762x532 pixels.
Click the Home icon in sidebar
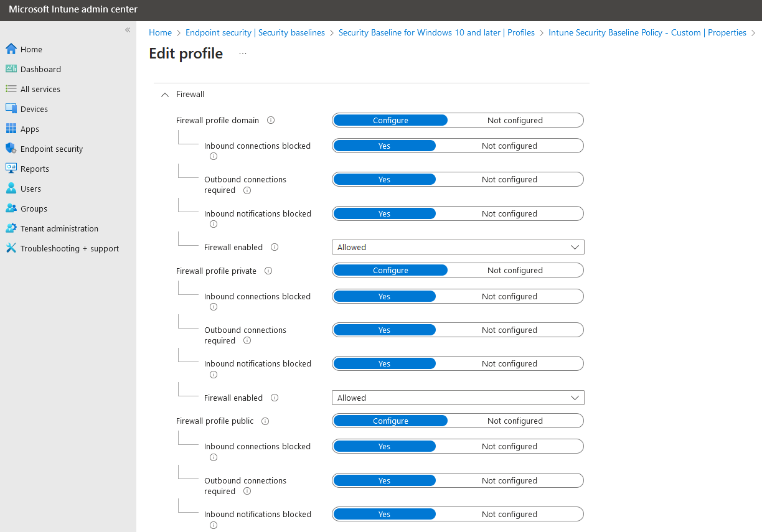click(x=11, y=49)
